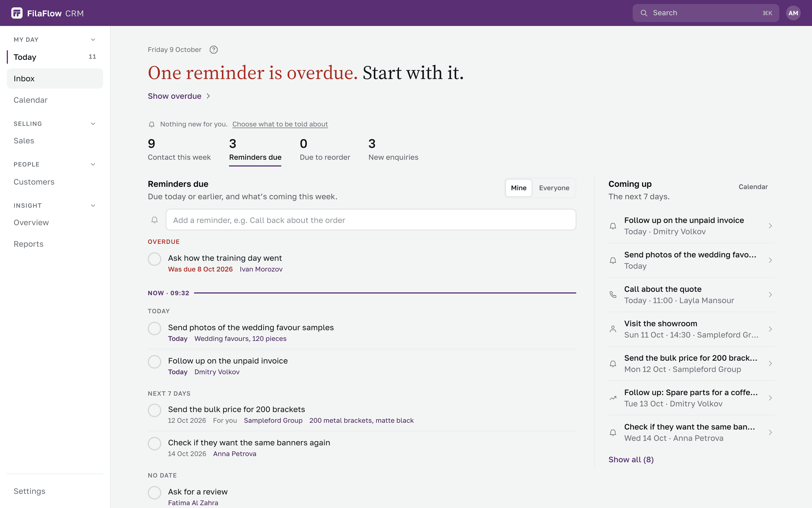Viewport: 812px width, 508px height.
Task: Click bell icon for Send the bulk price
Action: coord(613,364)
